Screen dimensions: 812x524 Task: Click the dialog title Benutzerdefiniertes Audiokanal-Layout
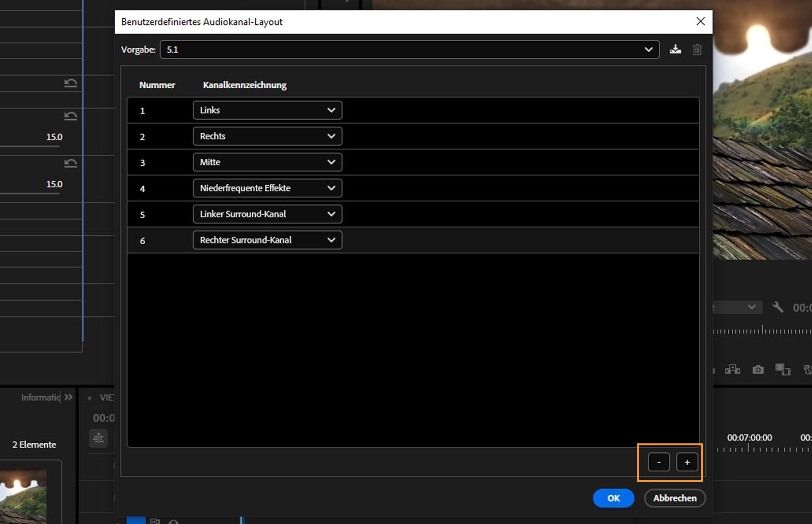coord(202,22)
